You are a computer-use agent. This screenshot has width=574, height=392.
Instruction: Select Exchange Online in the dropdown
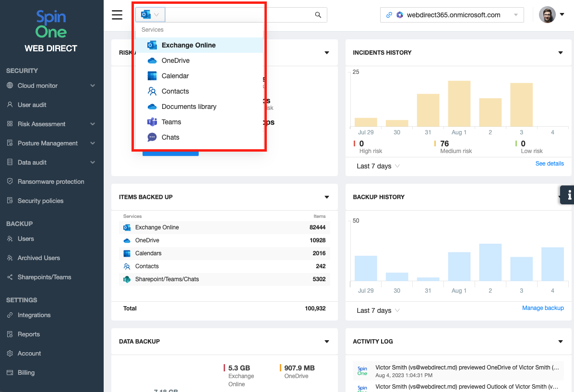coord(188,45)
